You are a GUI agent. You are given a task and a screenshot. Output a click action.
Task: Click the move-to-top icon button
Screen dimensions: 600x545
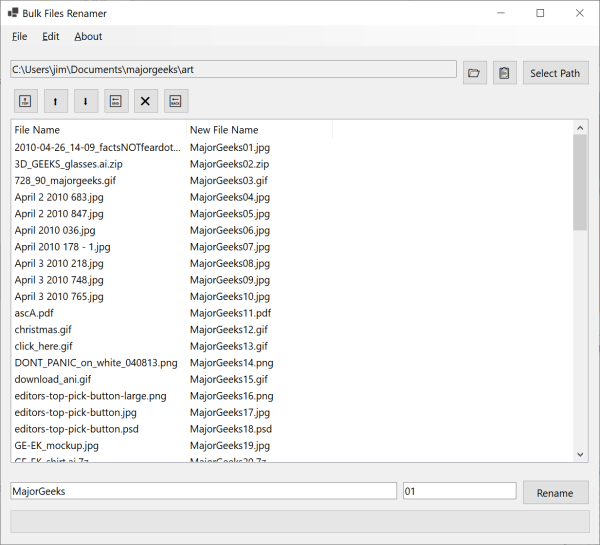[x=26, y=101]
